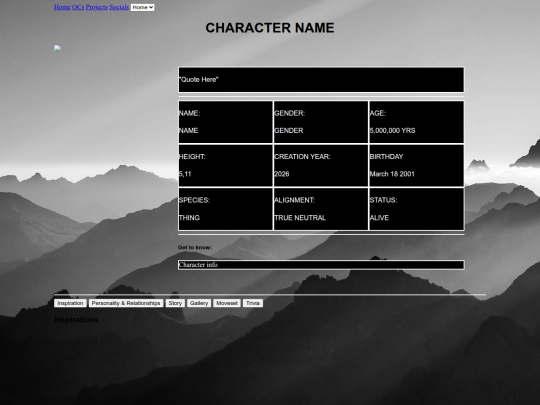
Task: Open the Personality & Relationships tab
Action: pos(126,303)
